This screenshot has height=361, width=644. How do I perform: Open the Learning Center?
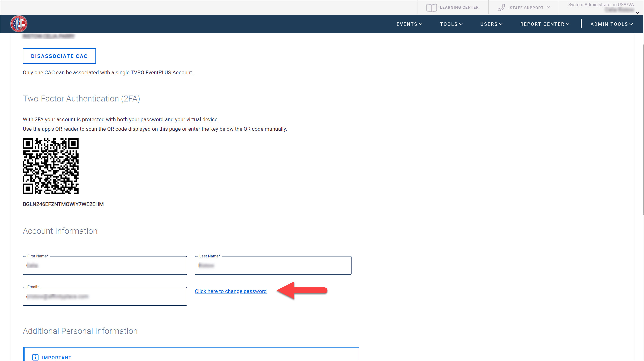(452, 8)
